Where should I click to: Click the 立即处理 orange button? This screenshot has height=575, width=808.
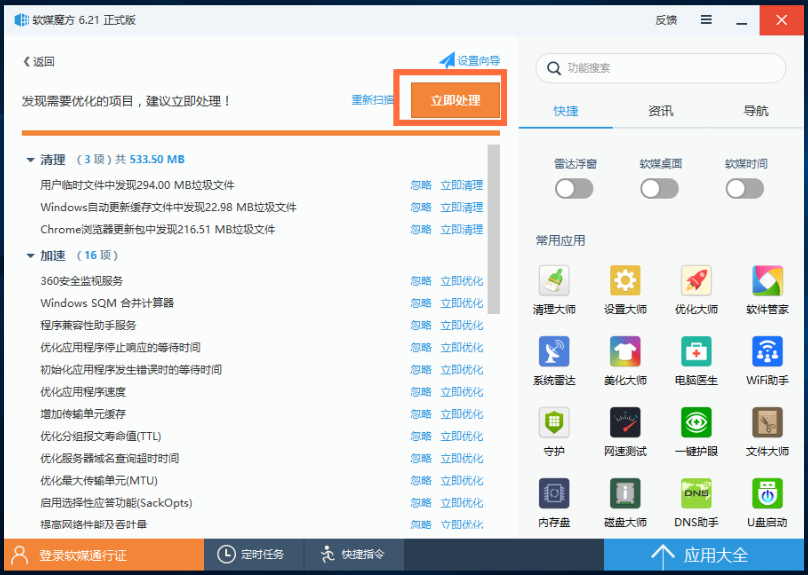point(456,100)
